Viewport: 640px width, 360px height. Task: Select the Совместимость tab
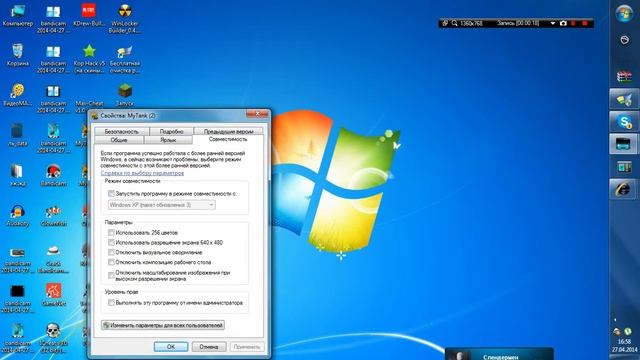point(228,140)
